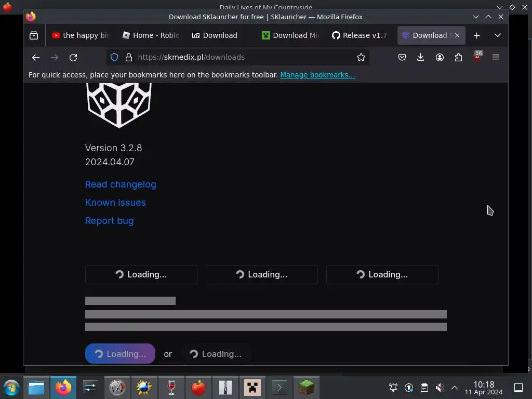Go back to previous page
Viewport: 532px width, 399px height.
pos(36,57)
